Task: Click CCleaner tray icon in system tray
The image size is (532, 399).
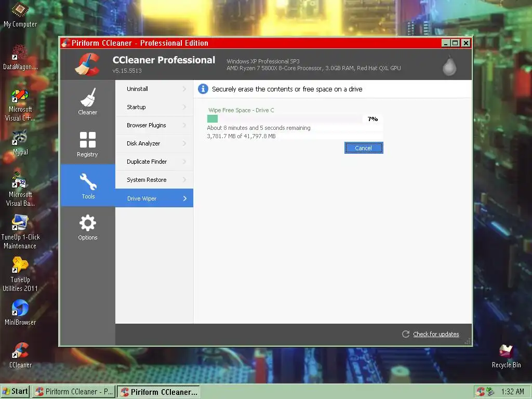Action: point(480,392)
